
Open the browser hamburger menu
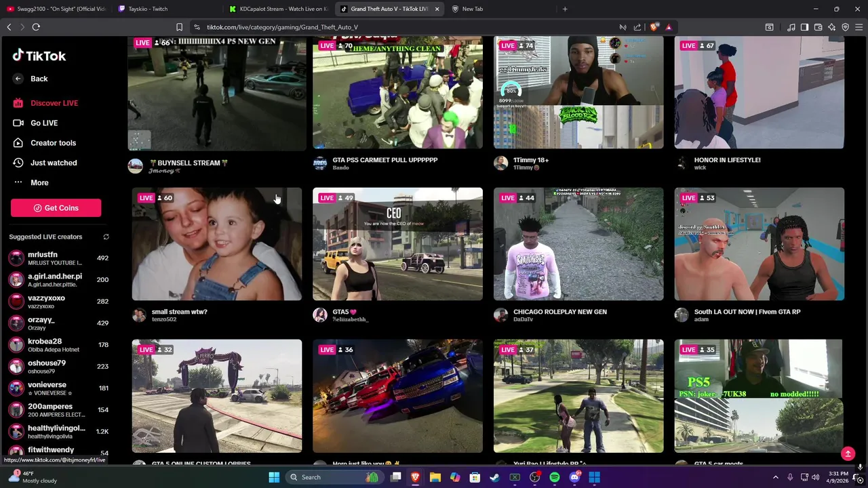point(859,27)
